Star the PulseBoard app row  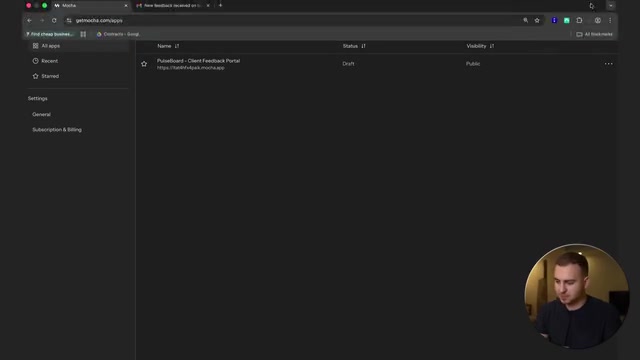coord(144,64)
